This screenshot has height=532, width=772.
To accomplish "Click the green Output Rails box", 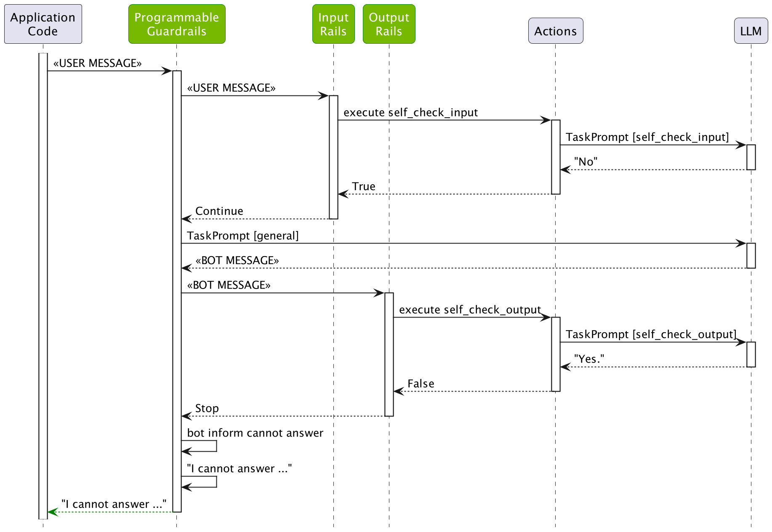I will click(388, 24).
